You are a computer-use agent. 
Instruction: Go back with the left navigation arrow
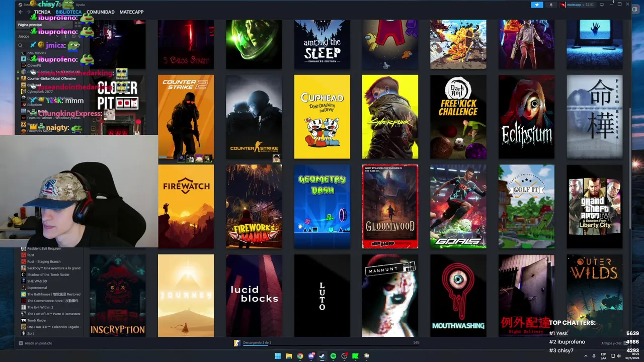point(20,12)
